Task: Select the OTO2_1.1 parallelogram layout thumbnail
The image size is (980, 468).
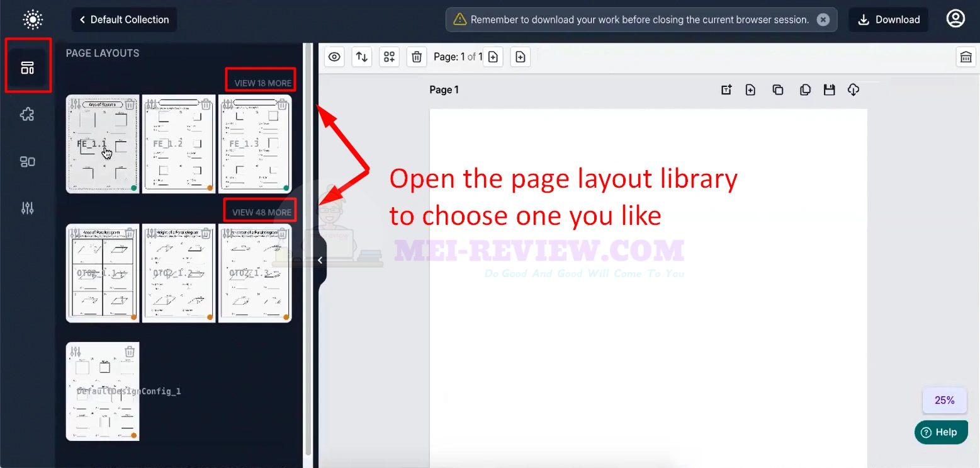Action: coord(103,273)
